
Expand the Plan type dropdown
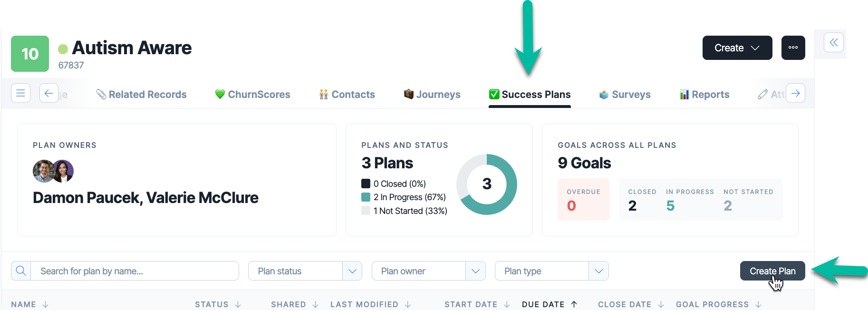[598, 271]
